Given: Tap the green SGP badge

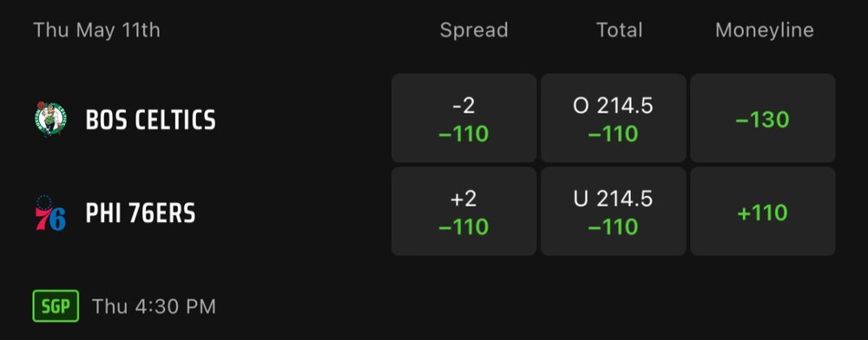Looking at the screenshot, I should (56, 306).
